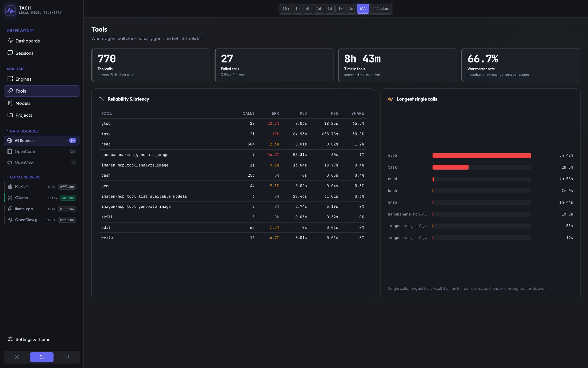Click the Sessions chat bubble icon

10,53
